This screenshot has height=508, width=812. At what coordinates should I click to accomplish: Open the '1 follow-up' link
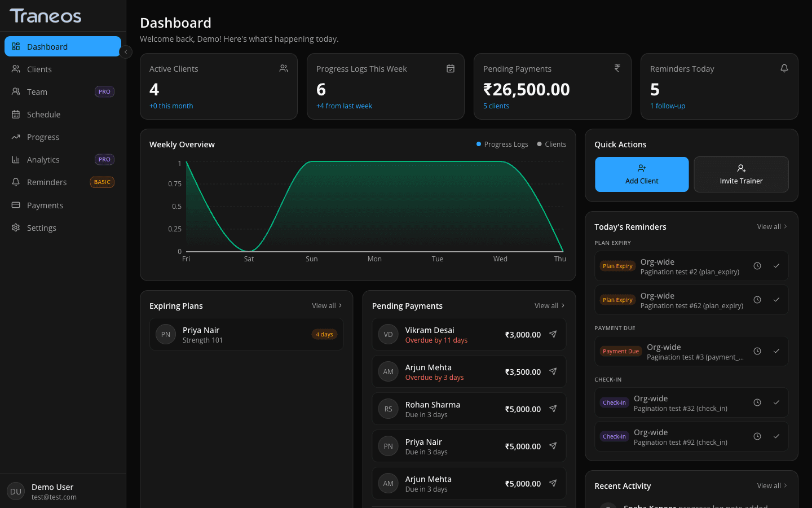pyautogui.click(x=668, y=106)
